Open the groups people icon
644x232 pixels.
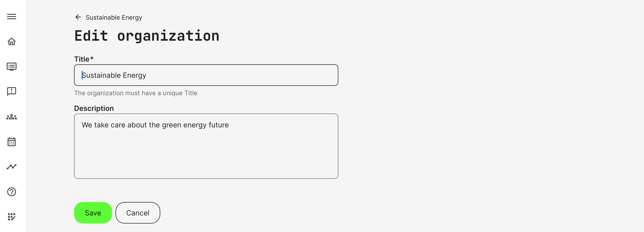pos(12,117)
